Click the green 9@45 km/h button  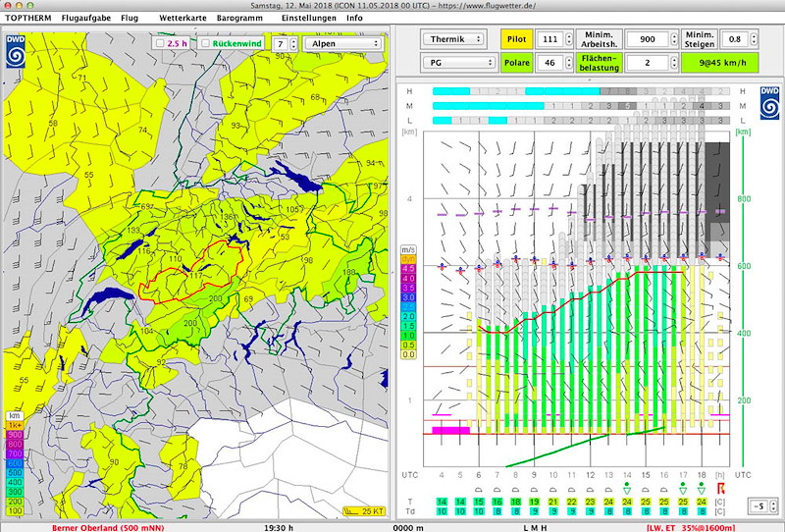point(720,63)
